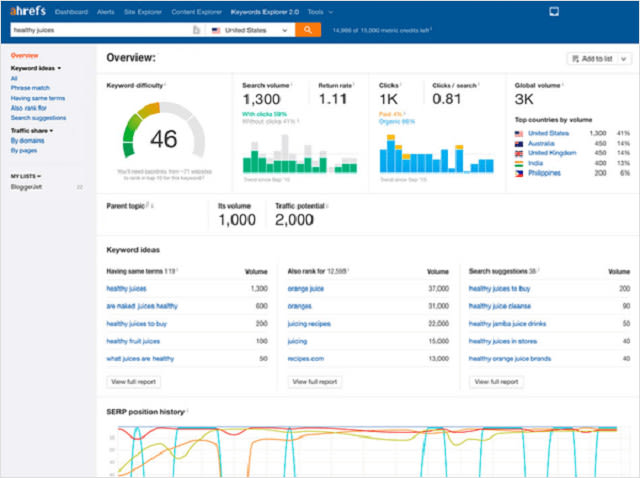Click the United States flag in country list
640x478 pixels.
click(x=519, y=133)
